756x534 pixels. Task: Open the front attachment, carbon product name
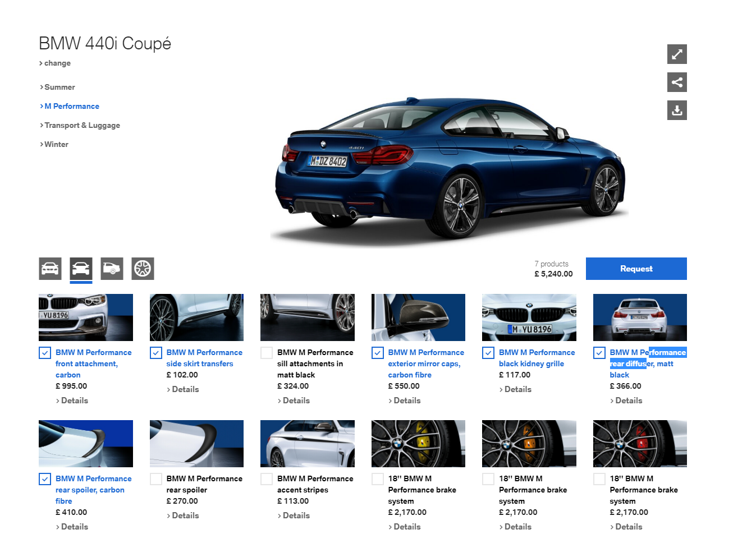click(x=93, y=363)
